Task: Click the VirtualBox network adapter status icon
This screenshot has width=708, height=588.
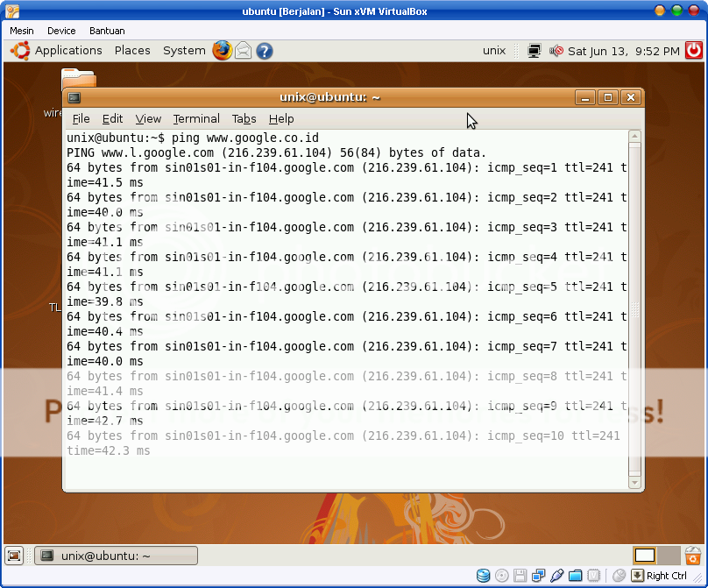Action: pos(538,576)
